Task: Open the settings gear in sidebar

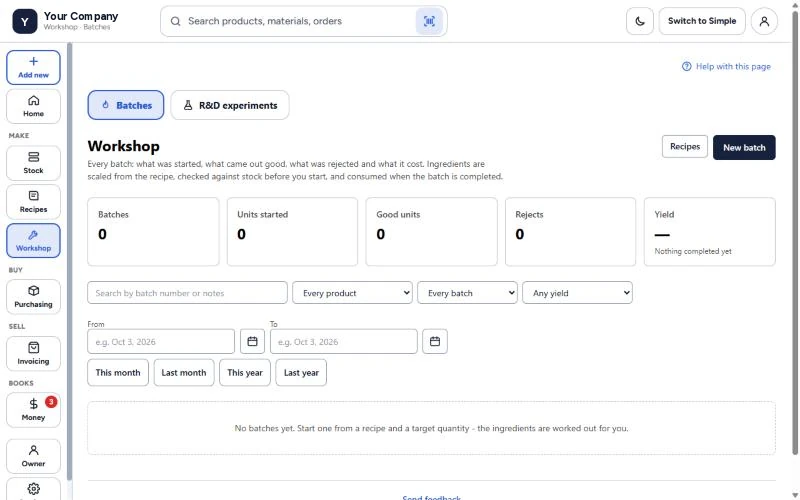Action: (33, 489)
